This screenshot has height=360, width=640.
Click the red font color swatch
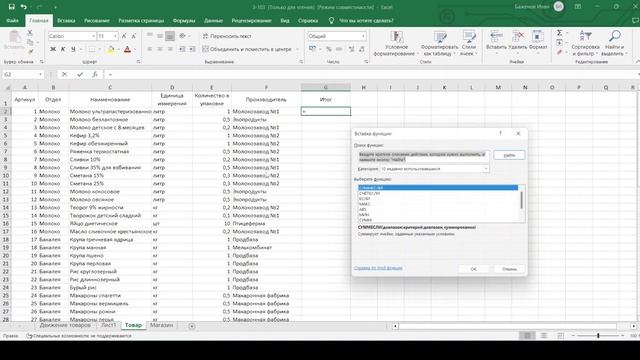(127, 49)
